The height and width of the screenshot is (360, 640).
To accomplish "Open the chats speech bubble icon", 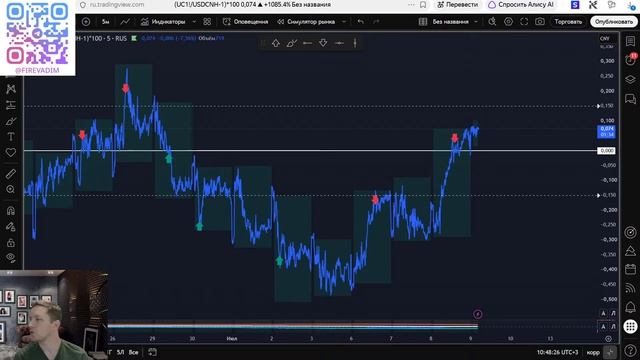I will point(630,98).
